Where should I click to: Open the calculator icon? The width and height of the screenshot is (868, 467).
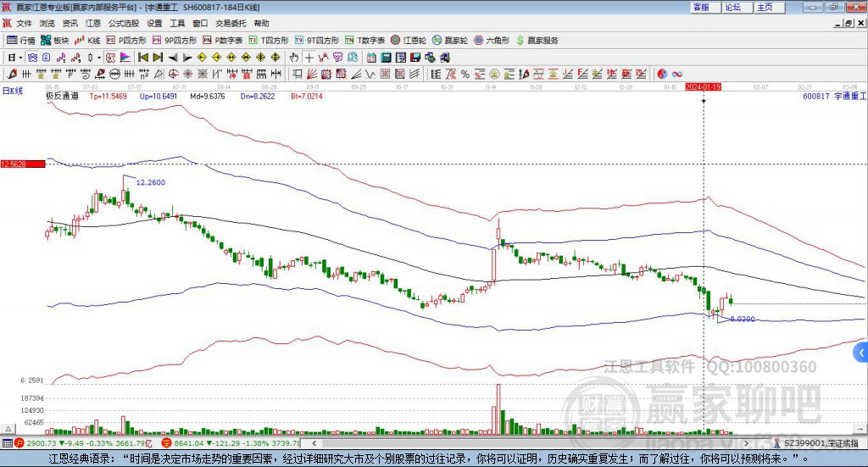click(386, 58)
